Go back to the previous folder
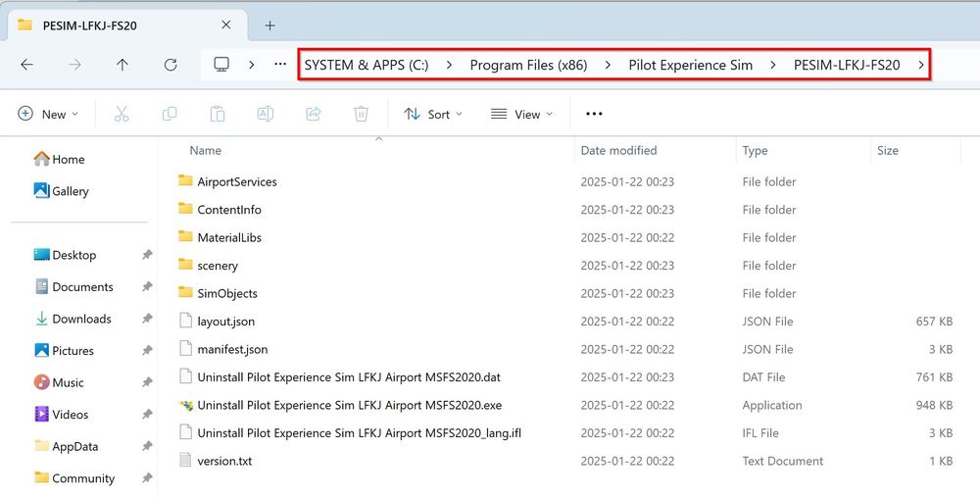The height and width of the screenshot is (498, 980). (x=26, y=65)
